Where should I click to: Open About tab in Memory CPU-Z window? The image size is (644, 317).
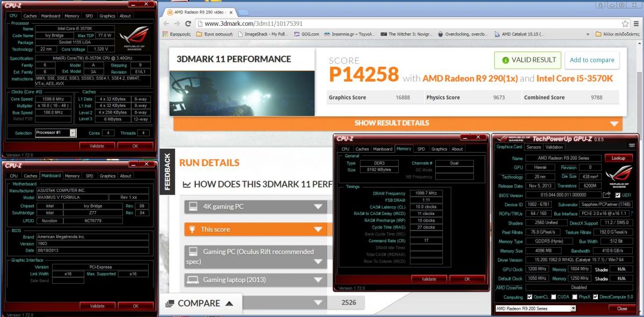pos(457,149)
